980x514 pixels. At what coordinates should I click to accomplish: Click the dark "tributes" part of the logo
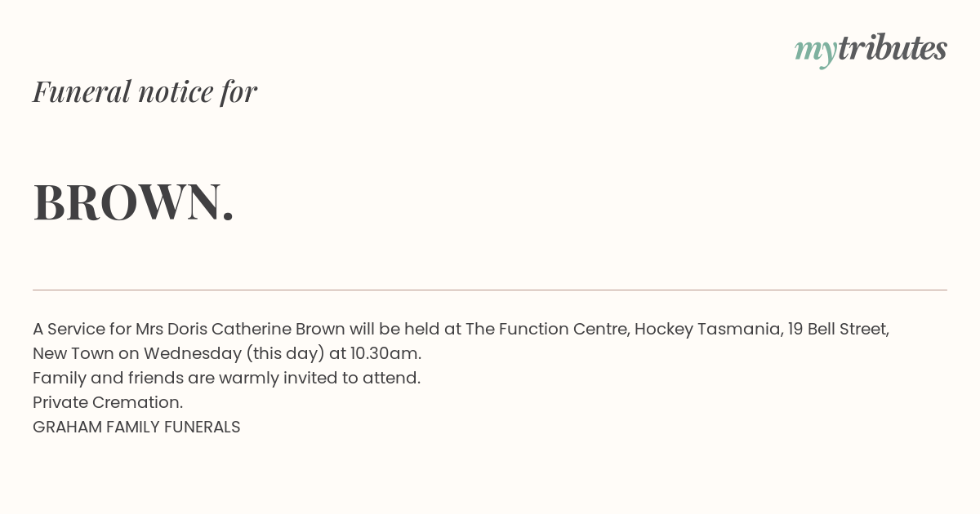[x=893, y=48]
